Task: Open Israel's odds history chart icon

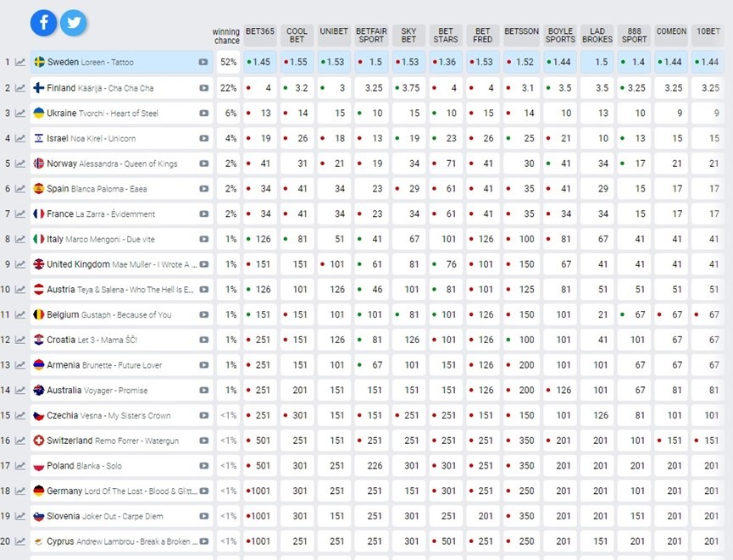Action: (20, 138)
